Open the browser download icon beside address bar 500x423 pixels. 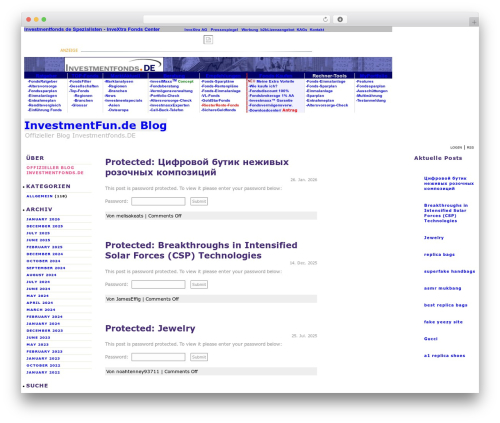click(x=340, y=20)
